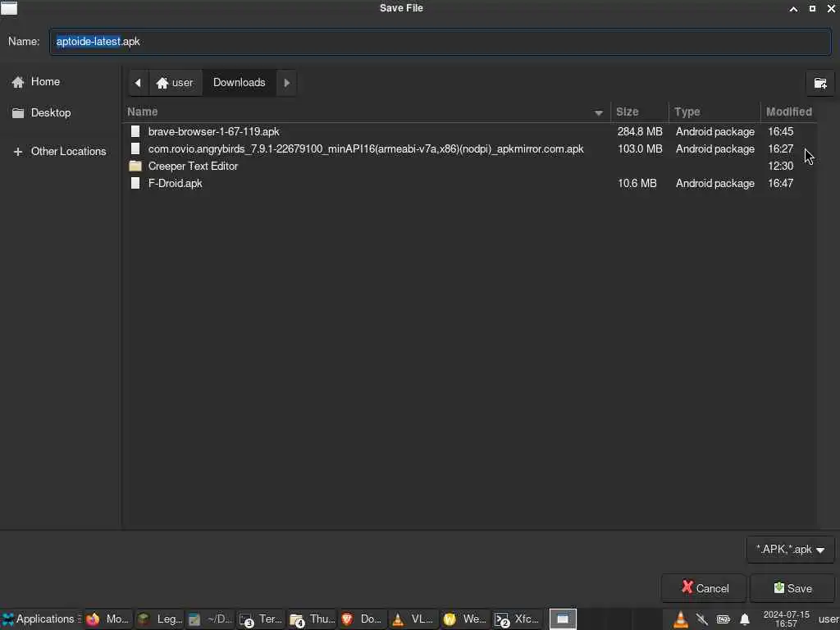
Task: Click the disconnected network tray icon
Action: click(x=702, y=620)
